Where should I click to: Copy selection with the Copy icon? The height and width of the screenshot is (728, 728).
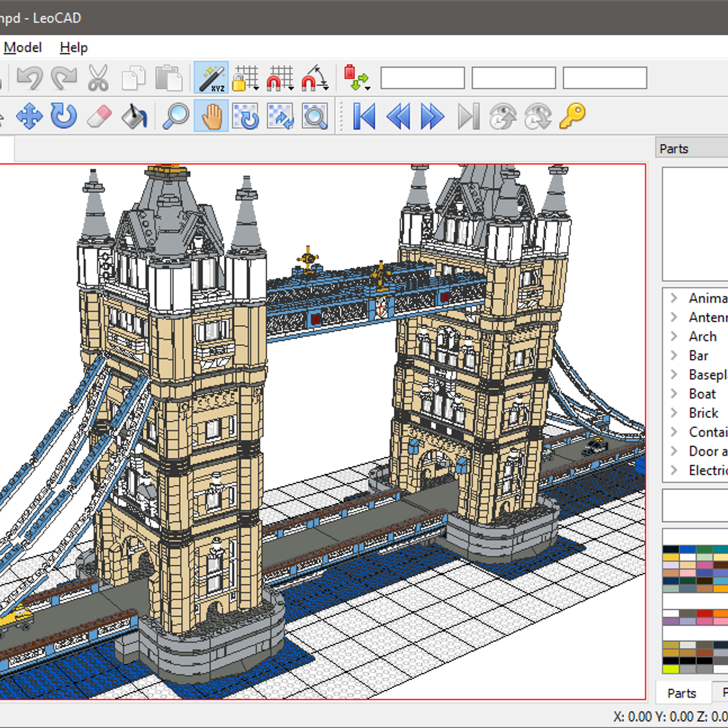click(x=133, y=78)
